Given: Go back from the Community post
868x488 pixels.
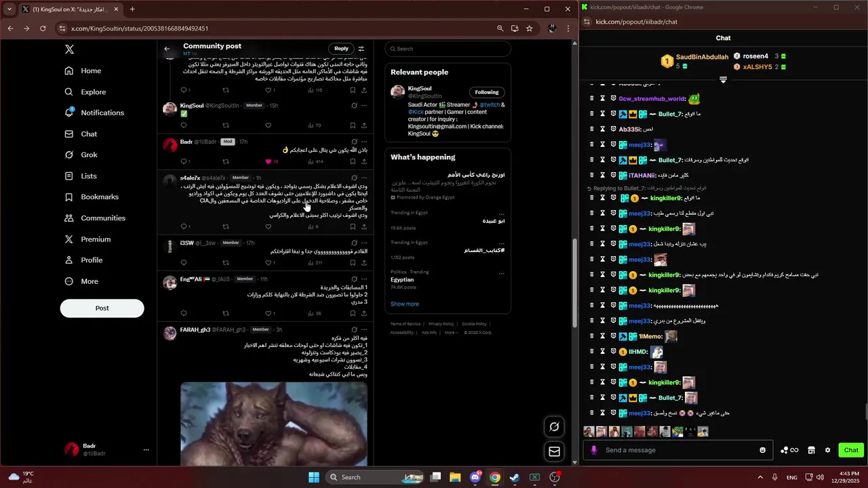Looking at the screenshot, I should point(167,49).
